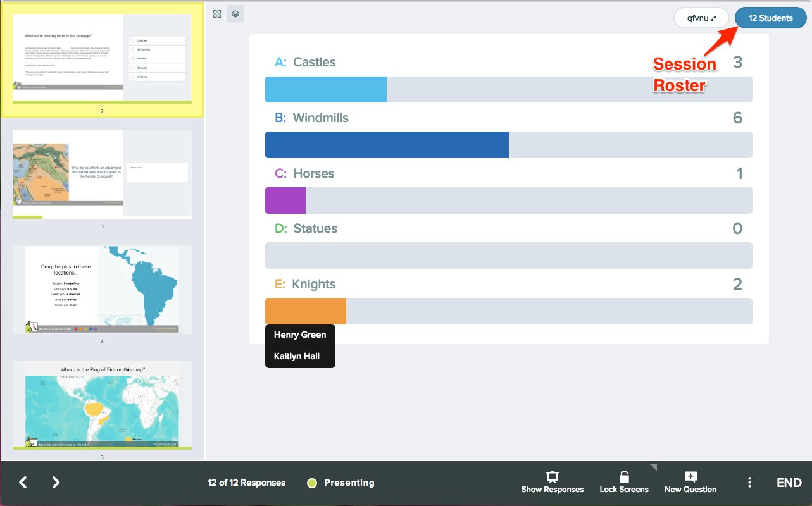This screenshot has width=812, height=506.
Task: Create a New Question
Action: click(690, 482)
